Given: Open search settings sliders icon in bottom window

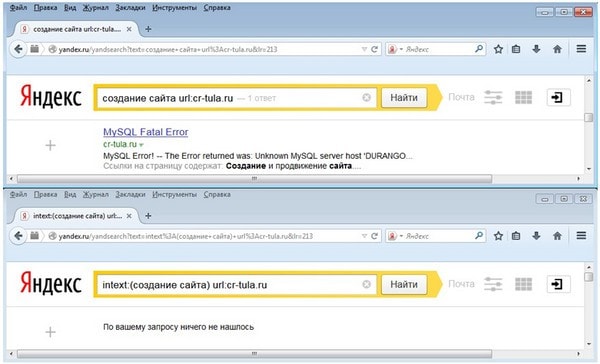Looking at the screenshot, I should tap(493, 284).
